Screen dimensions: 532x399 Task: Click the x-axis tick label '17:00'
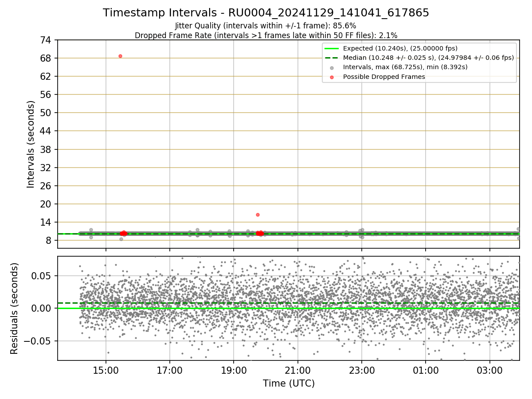click(170, 370)
